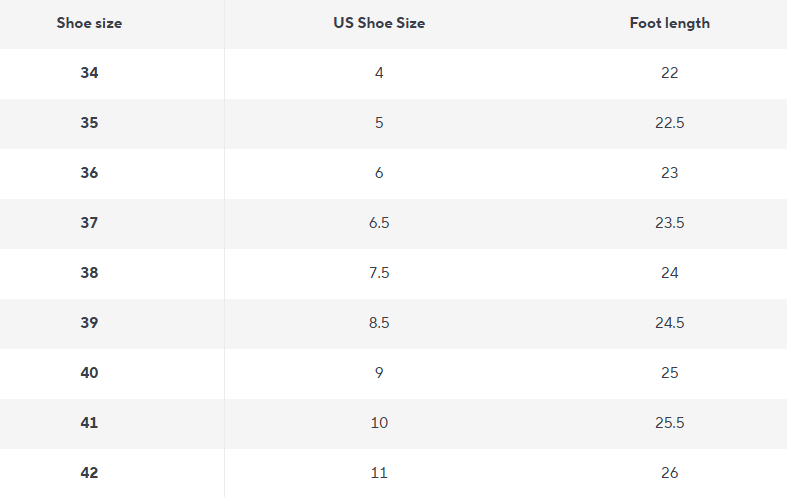
Task: Select shoe size 34 cell
Action: [x=89, y=73]
